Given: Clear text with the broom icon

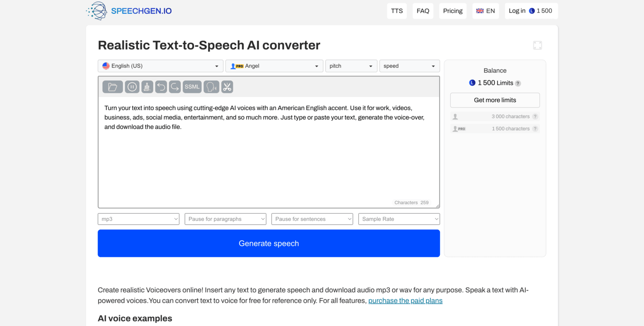Looking at the screenshot, I should pyautogui.click(x=147, y=87).
